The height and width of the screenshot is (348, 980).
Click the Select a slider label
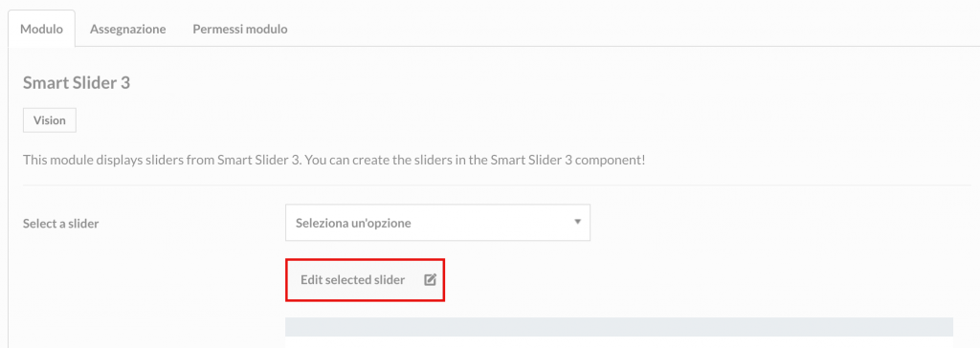[x=60, y=223]
